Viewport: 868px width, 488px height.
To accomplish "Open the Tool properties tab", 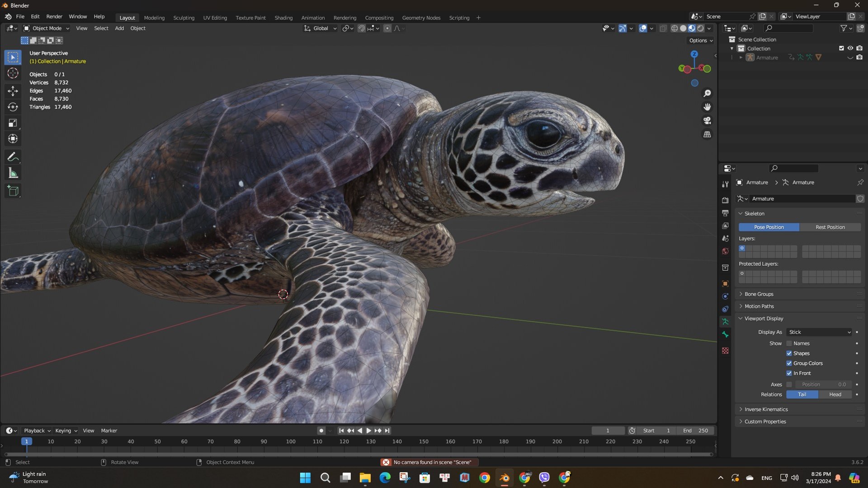I will coord(725,184).
